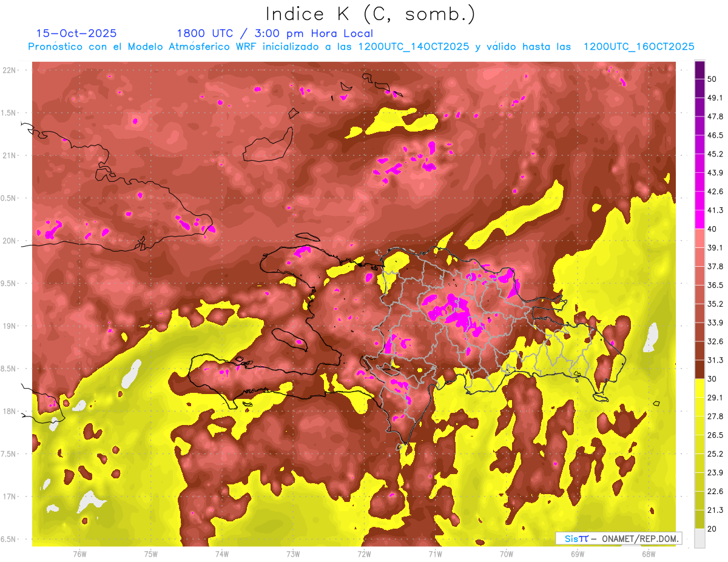Image resolution: width=728 pixels, height=562 pixels.
Task: Click the 20N latitude axis label
Action: pyautogui.click(x=11, y=241)
